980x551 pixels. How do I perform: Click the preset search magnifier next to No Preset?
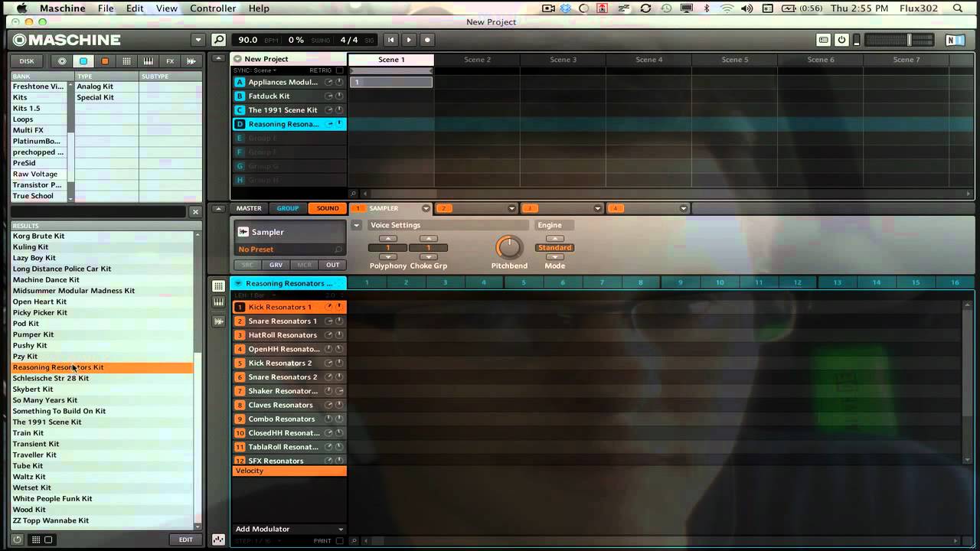pos(338,249)
